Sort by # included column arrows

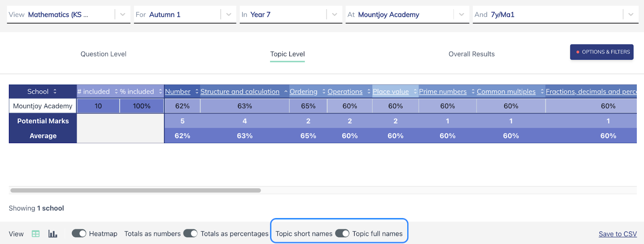tap(116, 92)
